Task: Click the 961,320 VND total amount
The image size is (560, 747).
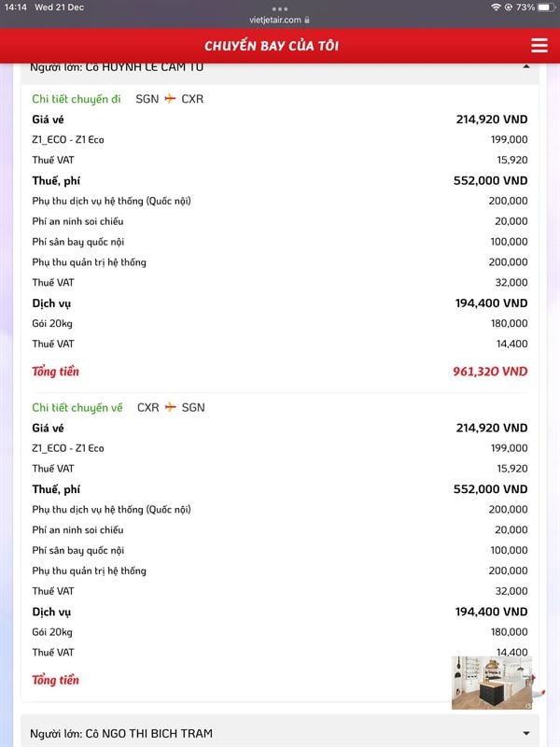Action: tap(490, 372)
